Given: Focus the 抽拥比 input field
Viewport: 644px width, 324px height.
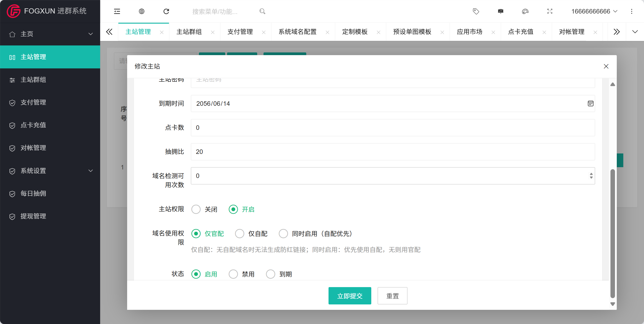Looking at the screenshot, I should tap(393, 152).
